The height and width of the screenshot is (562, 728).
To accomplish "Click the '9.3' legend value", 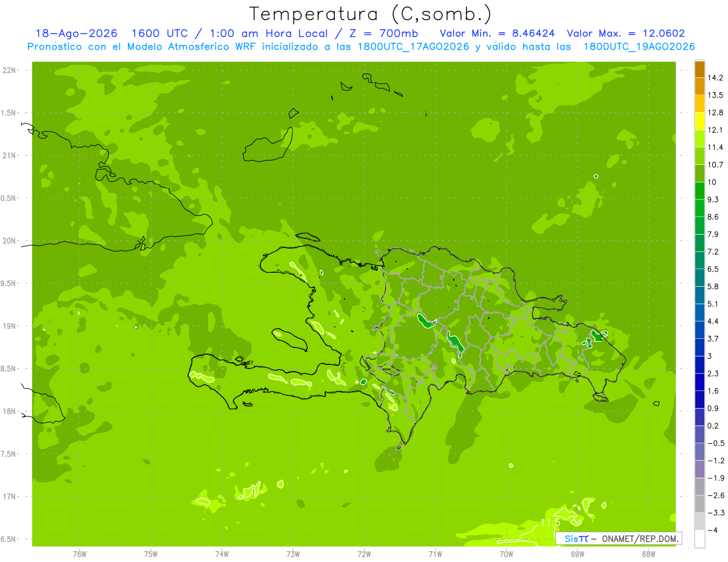I will click(x=713, y=199).
